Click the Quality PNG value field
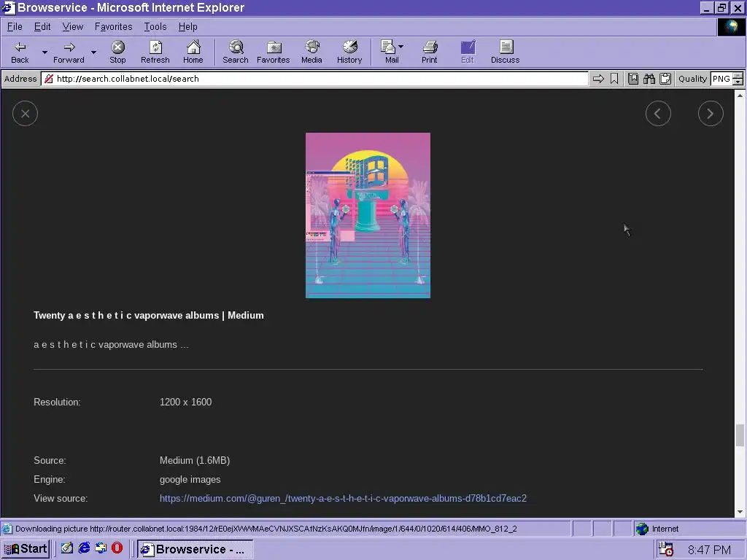Screen dimensions: 747x560 click(721, 79)
